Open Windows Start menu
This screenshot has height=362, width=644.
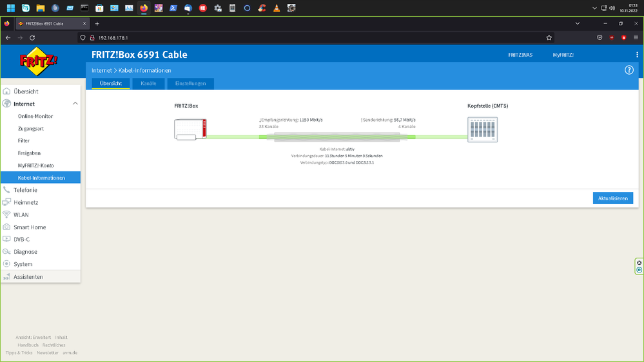pyautogui.click(x=11, y=8)
